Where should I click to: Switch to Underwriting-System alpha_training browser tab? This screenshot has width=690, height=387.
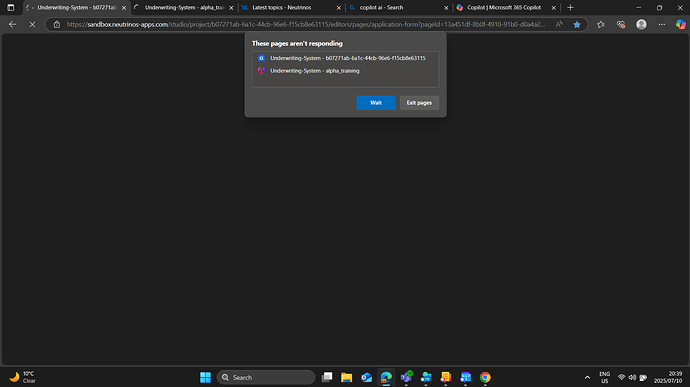click(x=184, y=7)
